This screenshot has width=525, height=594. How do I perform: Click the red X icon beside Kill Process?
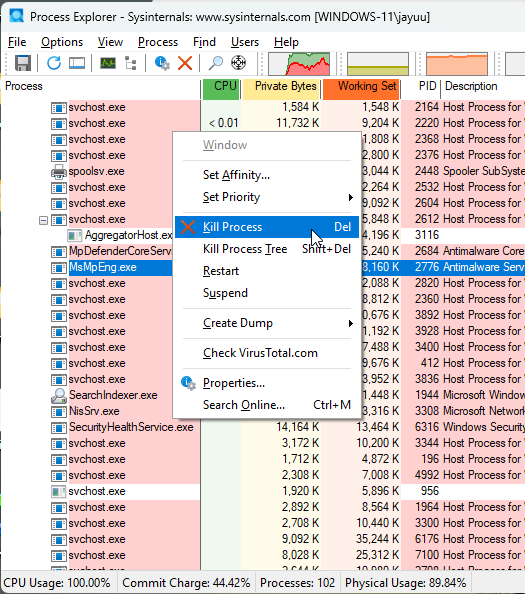[188, 227]
